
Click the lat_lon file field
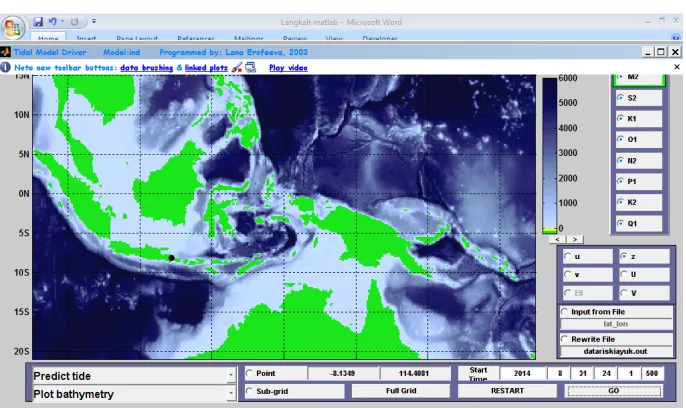pyautogui.click(x=616, y=324)
